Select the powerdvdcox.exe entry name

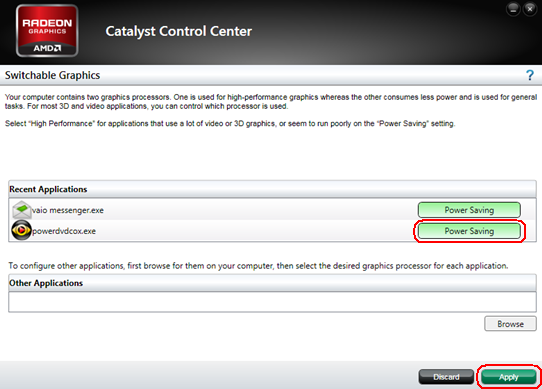tap(64, 231)
